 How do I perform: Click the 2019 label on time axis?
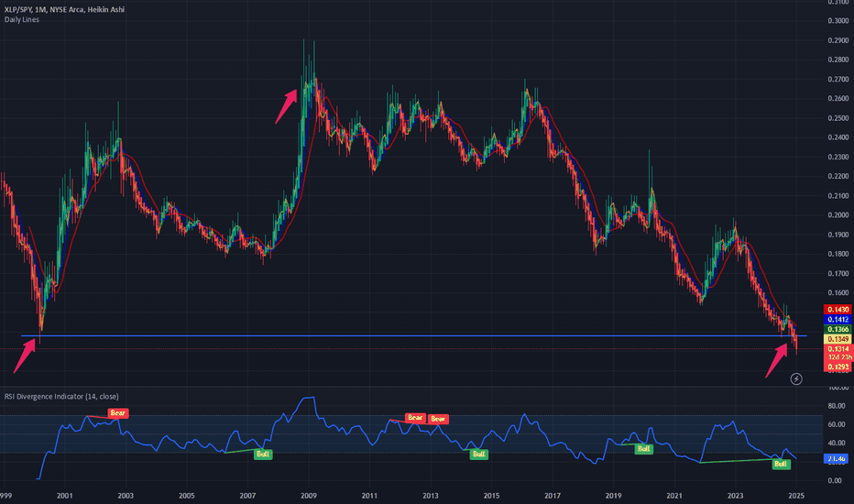tap(613, 496)
